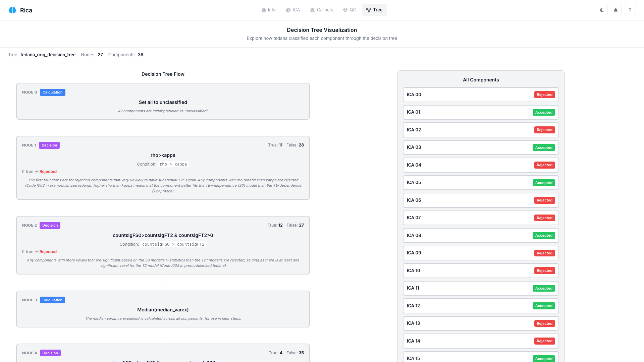
Task: Open the Node 3 Median calculation card
Action: pyautogui.click(x=163, y=309)
